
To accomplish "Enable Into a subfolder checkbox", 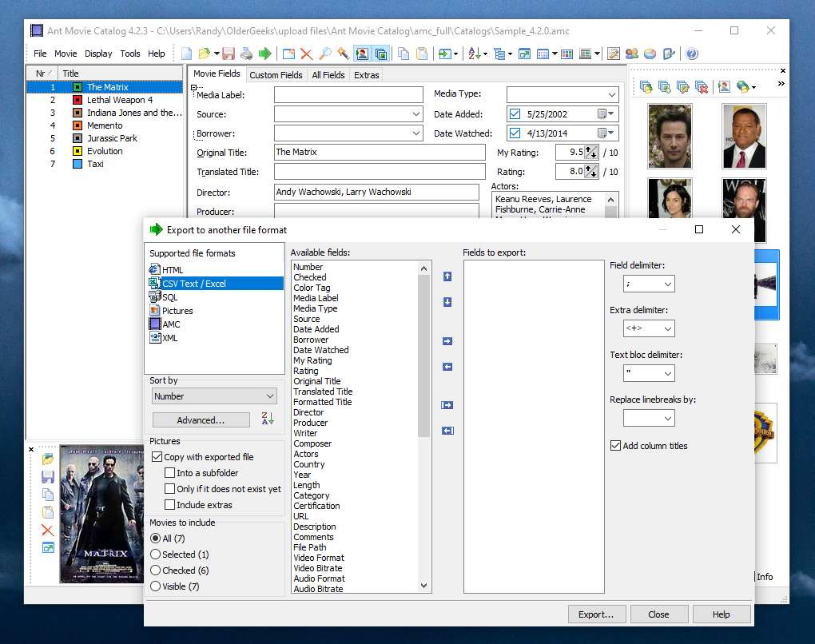I will click(169, 473).
